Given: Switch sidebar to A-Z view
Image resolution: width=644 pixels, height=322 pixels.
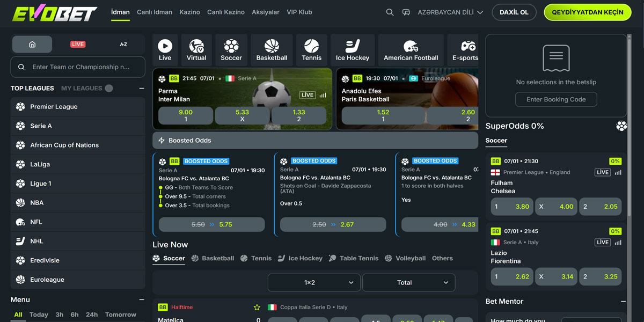Looking at the screenshot, I should click(123, 44).
